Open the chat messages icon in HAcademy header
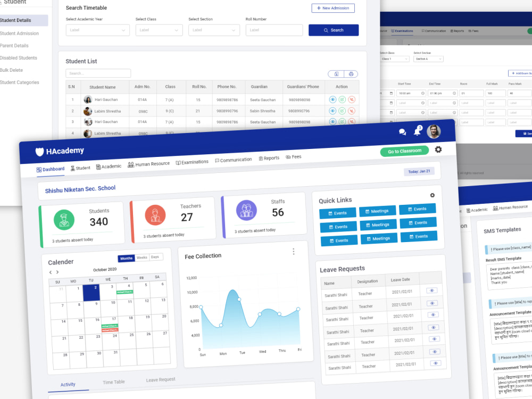 click(x=402, y=132)
